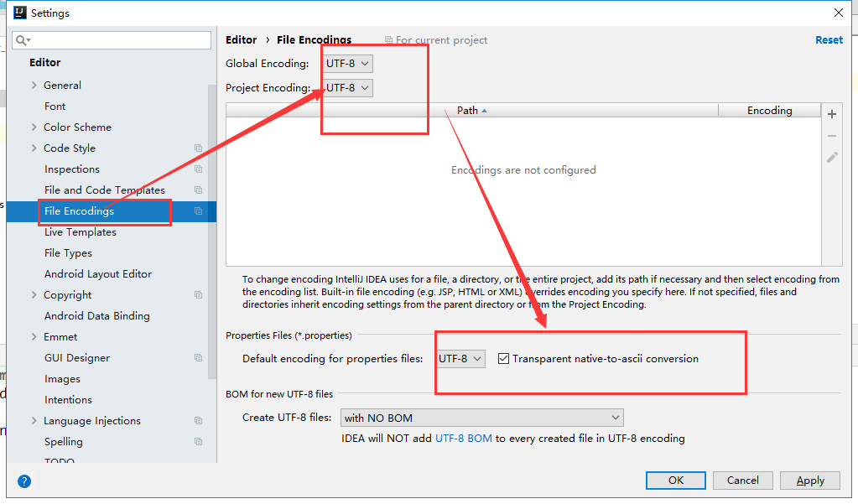Image resolution: width=858 pixels, height=504 pixels.
Task: Select File and Code Templates item
Action: 105,190
